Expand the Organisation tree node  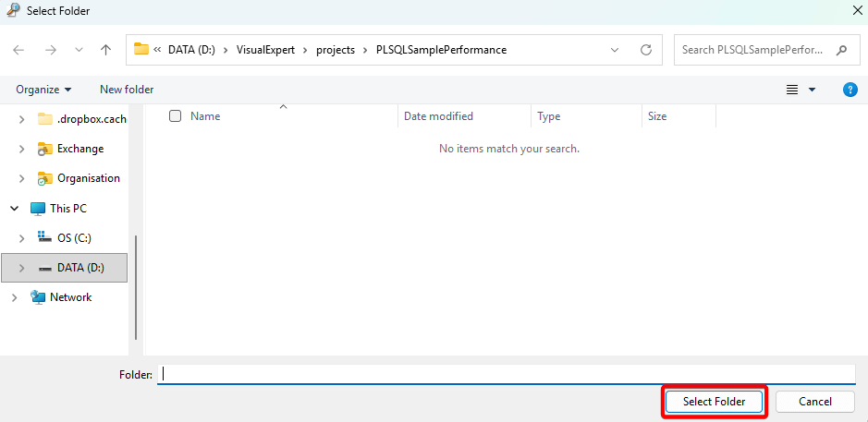point(21,178)
